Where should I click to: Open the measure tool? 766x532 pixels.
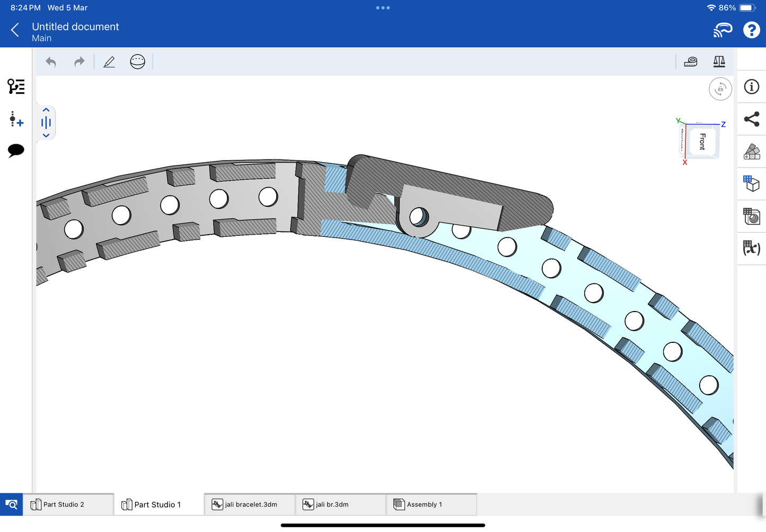tap(691, 62)
